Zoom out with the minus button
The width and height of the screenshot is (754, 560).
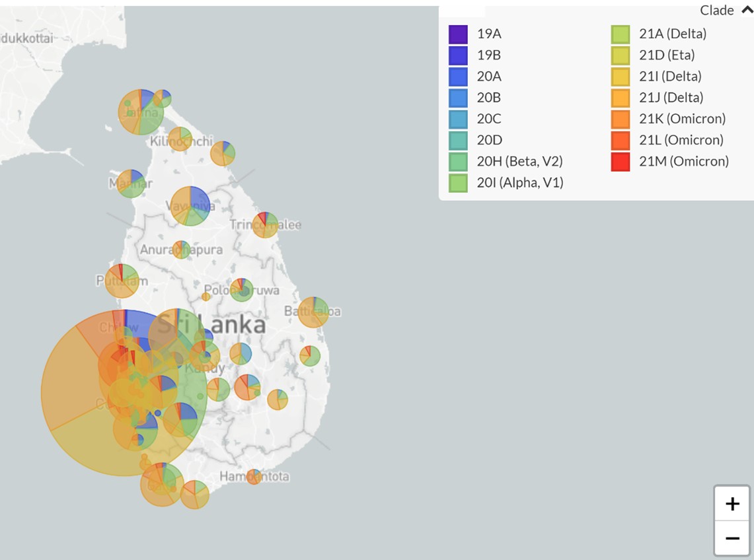pos(732,538)
